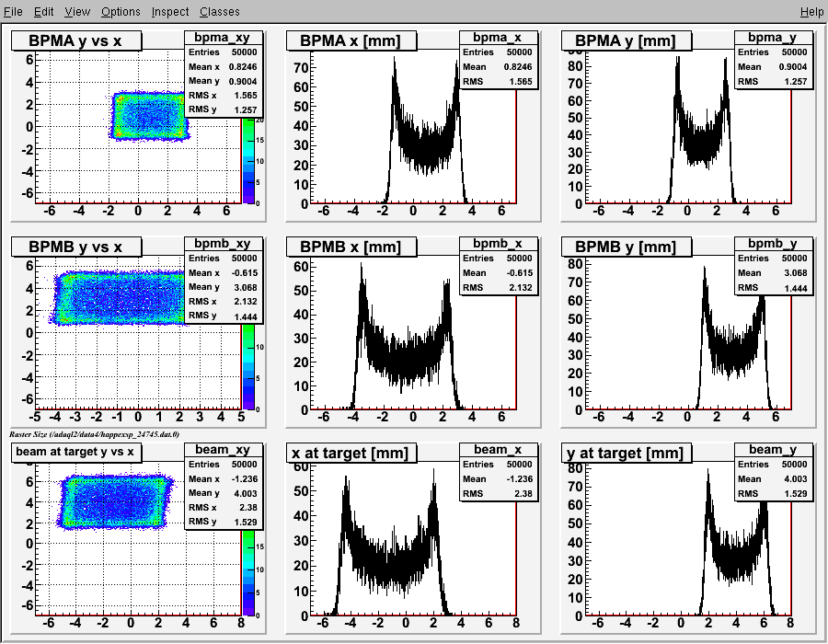Click the bpmb_xy stats box name
The image size is (828, 644).
coord(222,244)
